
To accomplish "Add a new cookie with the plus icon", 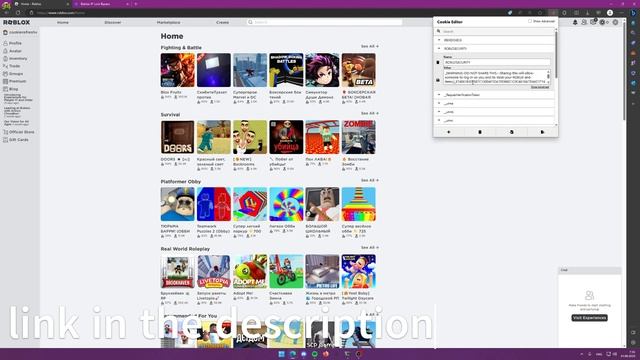I will click(449, 132).
